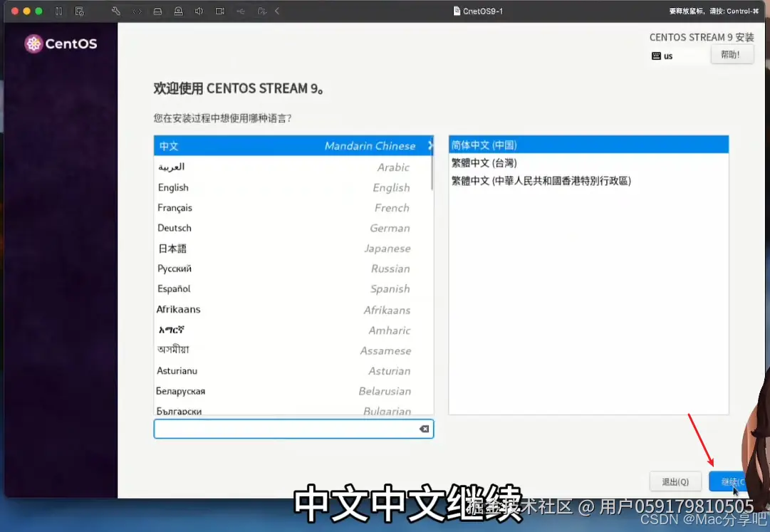Open virtual machine settings with the wrench icon

click(117, 11)
